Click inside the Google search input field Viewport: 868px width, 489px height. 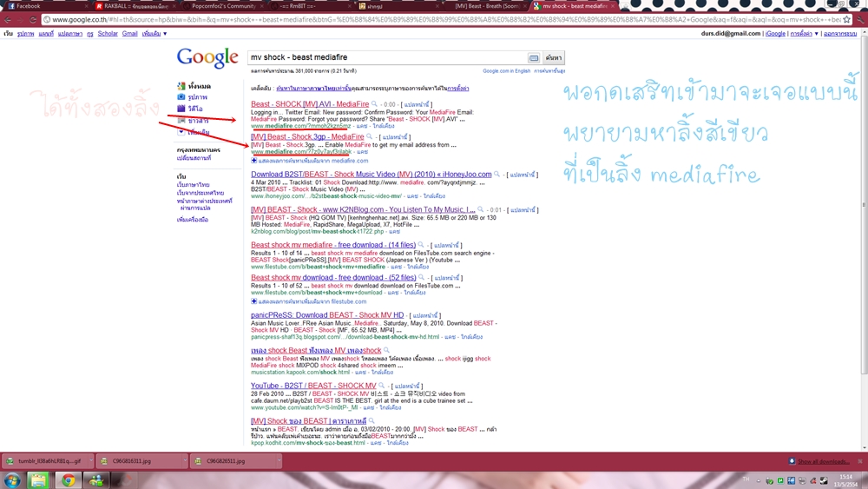[387, 57]
